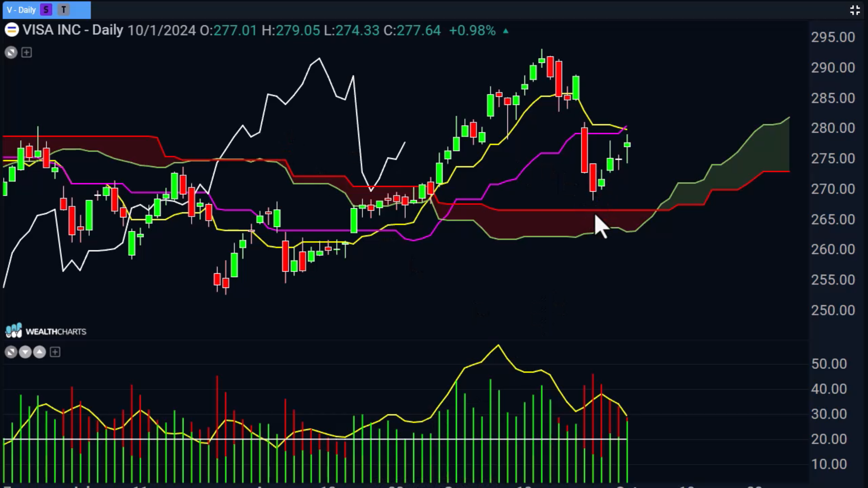Screen dimensions: 868x488
Task: Click the price pane maximize arrows icon
Action: [11, 52]
